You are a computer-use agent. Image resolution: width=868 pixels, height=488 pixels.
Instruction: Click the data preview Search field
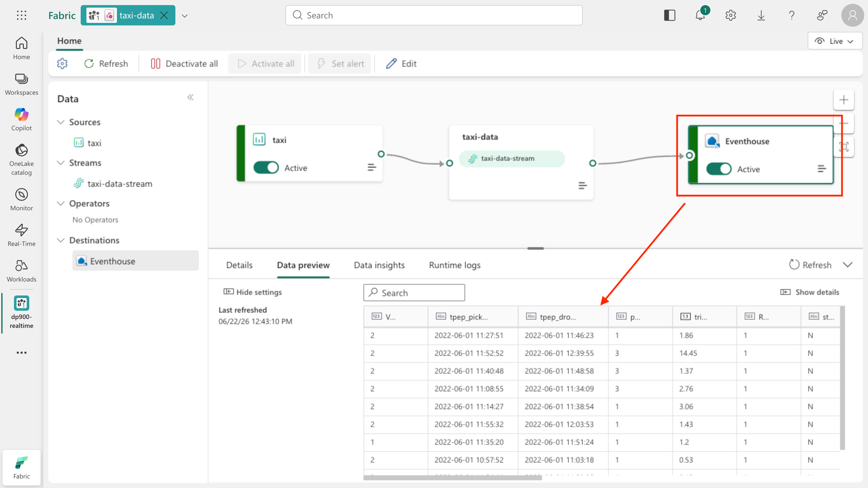(414, 293)
